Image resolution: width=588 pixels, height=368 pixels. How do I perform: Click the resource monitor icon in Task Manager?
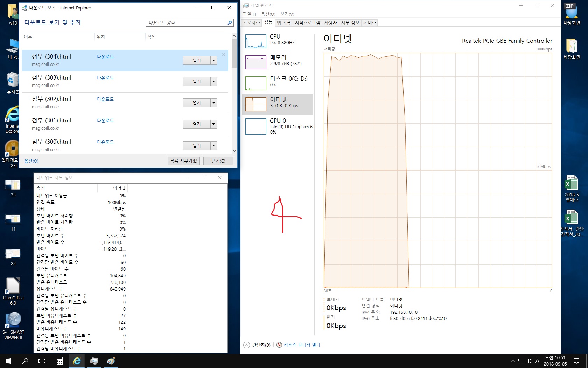[279, 345]
